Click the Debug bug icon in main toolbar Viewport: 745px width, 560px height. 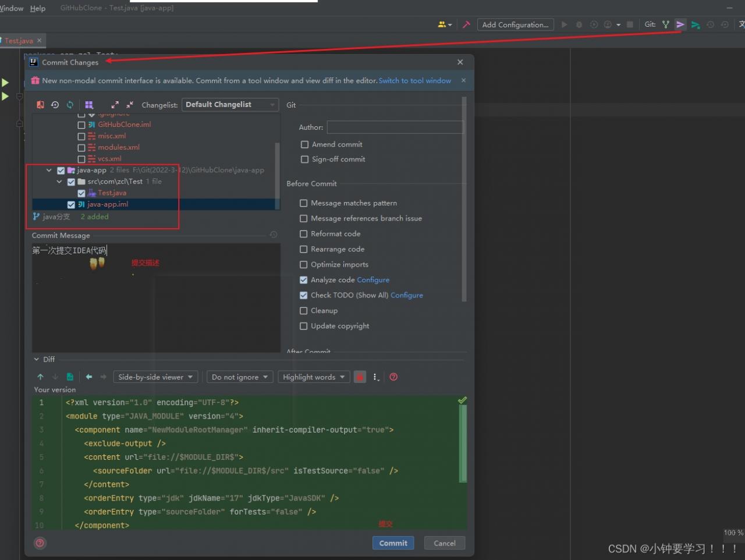(x=579, y=24)
